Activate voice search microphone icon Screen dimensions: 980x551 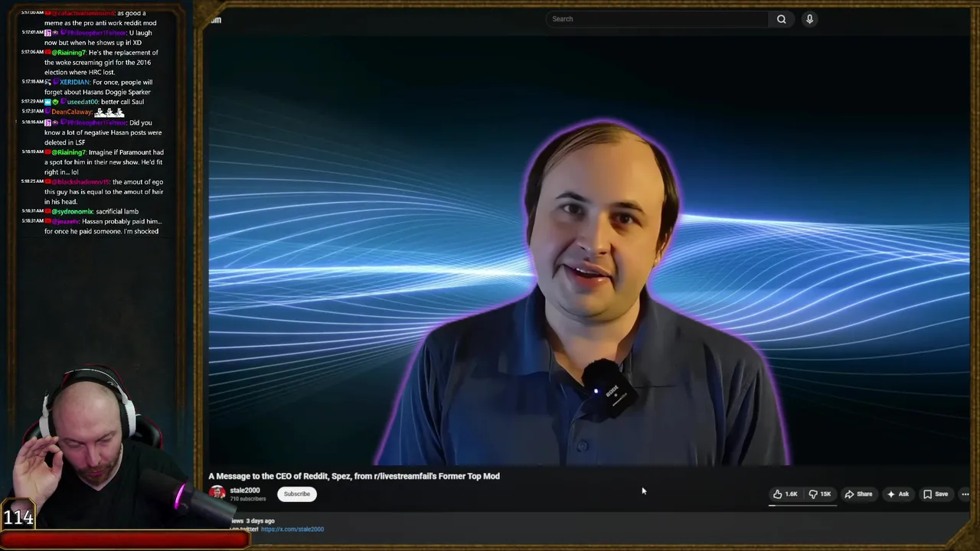(809, 19)
